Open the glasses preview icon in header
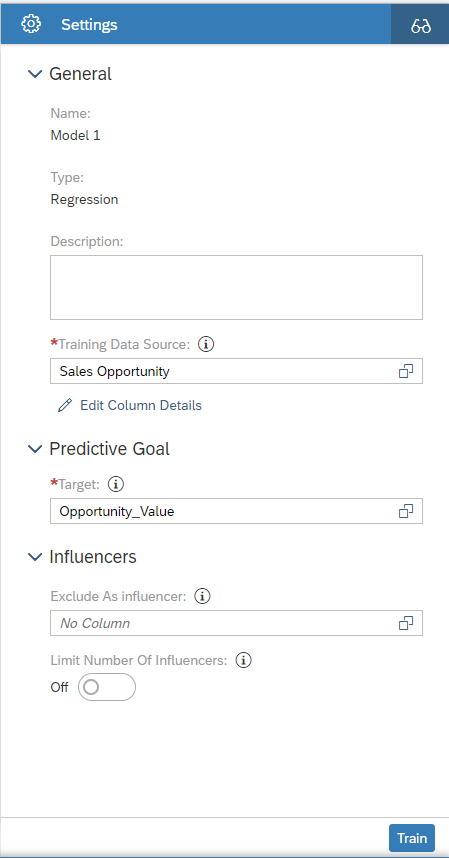This screenshot has height=858, width=449. coord(421,26)
